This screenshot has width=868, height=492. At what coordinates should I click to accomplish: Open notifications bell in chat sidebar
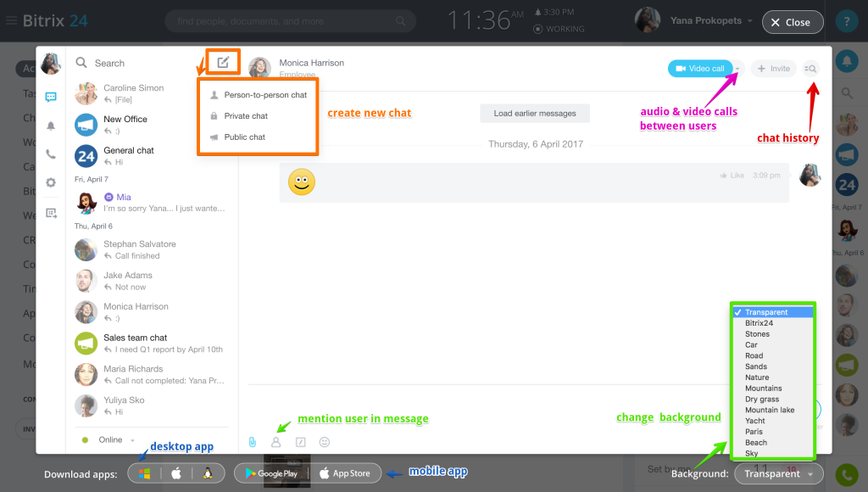pos(51,126)
